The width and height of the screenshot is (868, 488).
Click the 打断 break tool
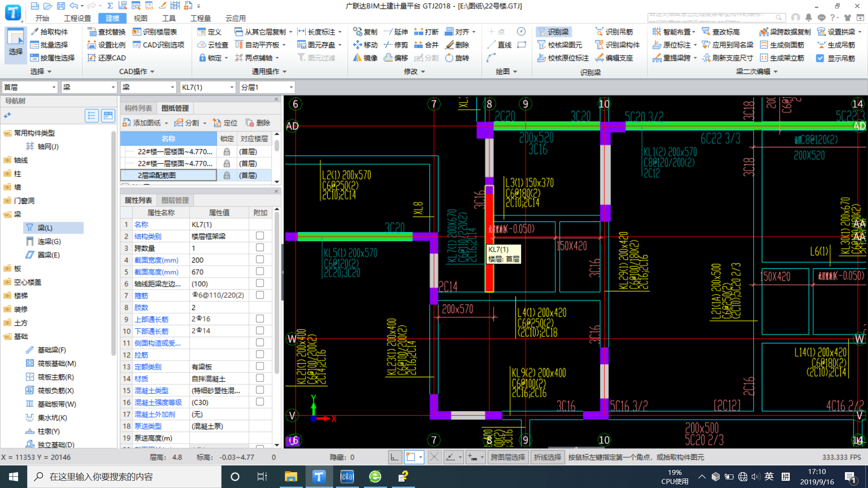pyautogui.click(x=426, y=32)
